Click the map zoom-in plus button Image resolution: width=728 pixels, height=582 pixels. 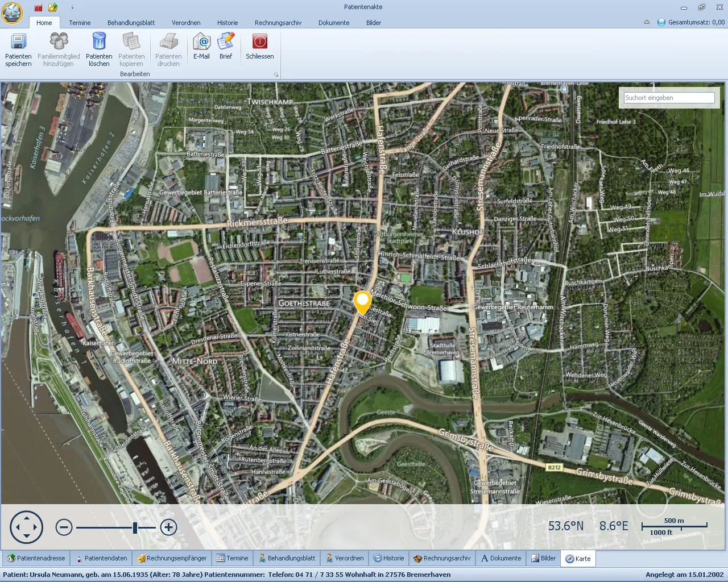click(x=168, y=527)
